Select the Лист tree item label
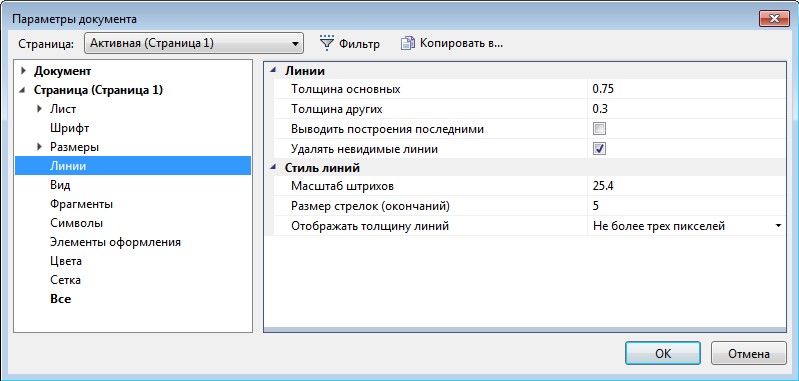Screen dimensions: 799x381 point(63,108)
